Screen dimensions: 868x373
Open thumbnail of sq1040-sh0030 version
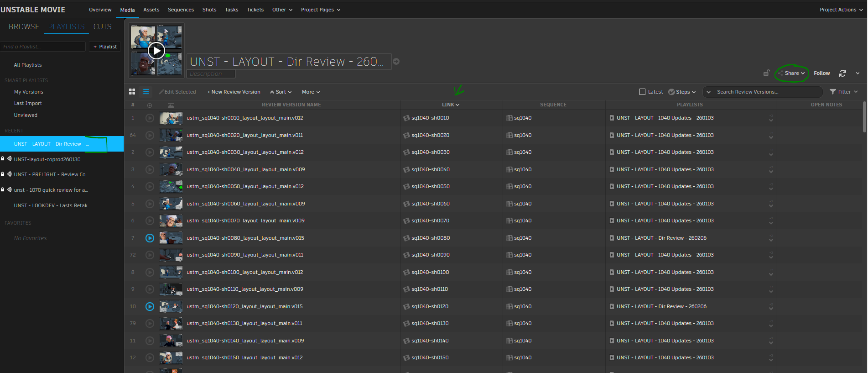[171, 152]
